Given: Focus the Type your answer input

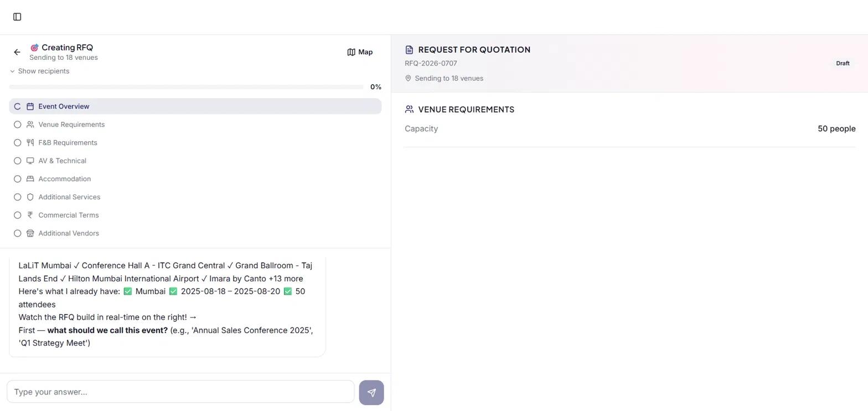Looking at the screenshot, I should tap(180, 392).
